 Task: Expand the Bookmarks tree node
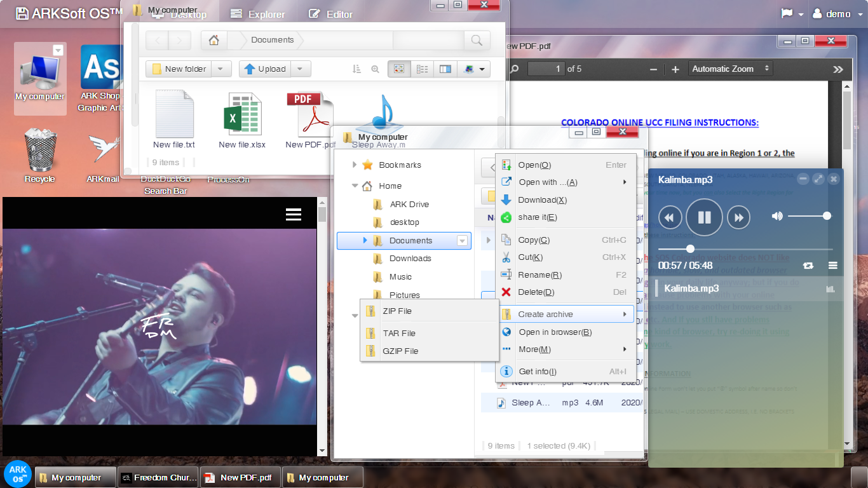[x=355, y=165]
